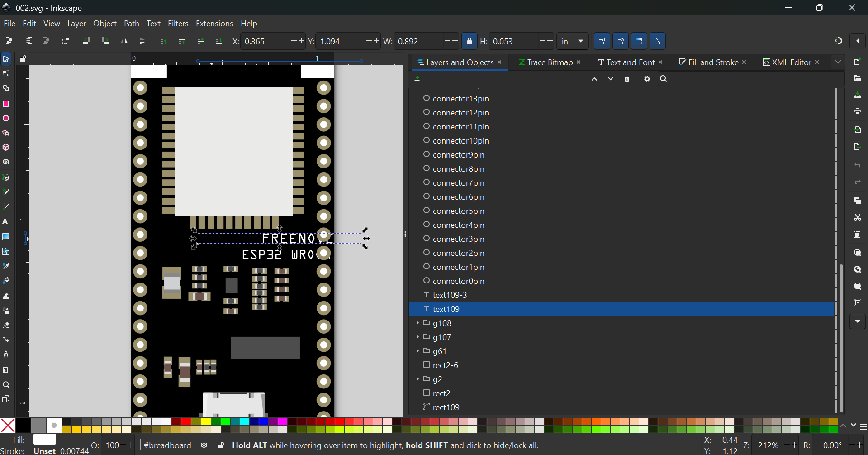Select the Star polygon tool
Image resolution: width=868 pixels, height=455 pixels.
coord(6,133)
